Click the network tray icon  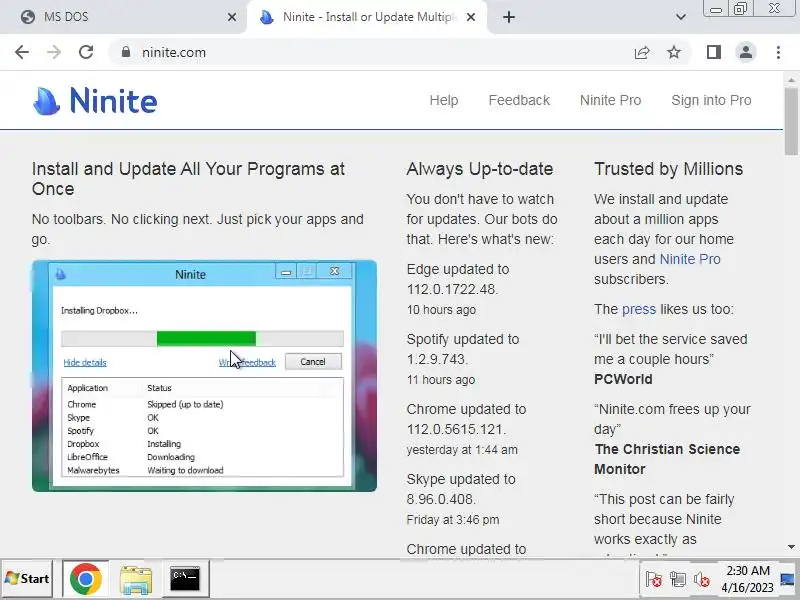click(678, 579)
